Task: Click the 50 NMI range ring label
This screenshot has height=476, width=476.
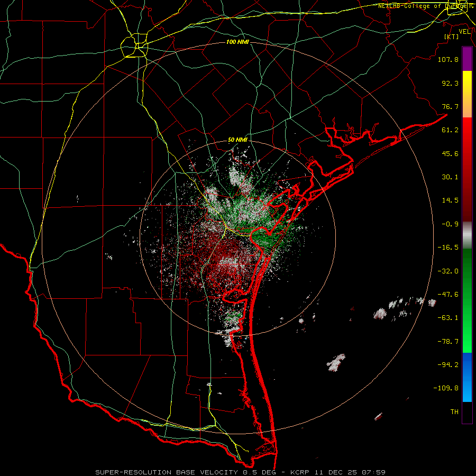Action: tap(237, 140)
